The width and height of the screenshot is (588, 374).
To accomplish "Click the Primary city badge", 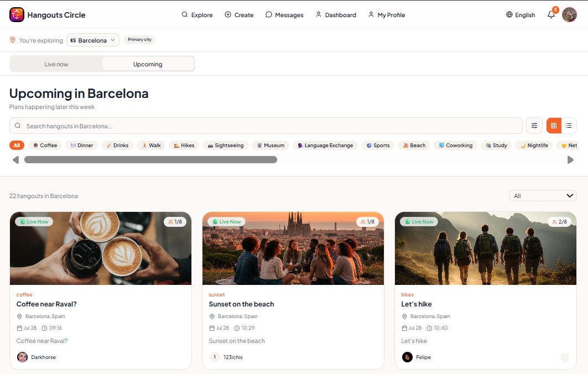I will point(139,39).
